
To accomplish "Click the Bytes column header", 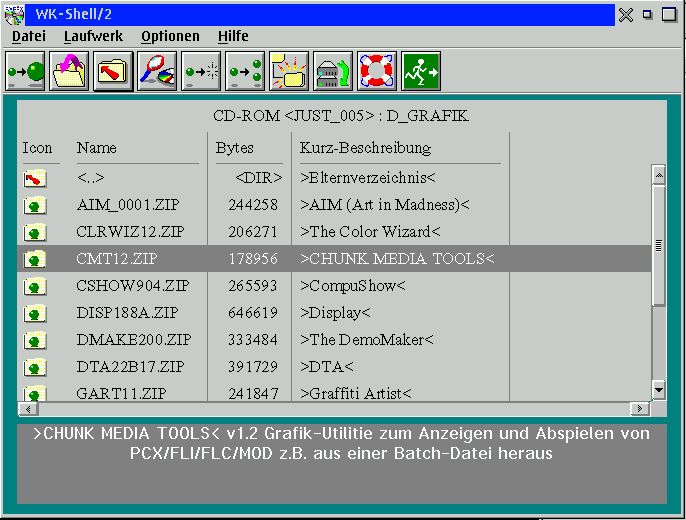I will [x=234, y=148].
